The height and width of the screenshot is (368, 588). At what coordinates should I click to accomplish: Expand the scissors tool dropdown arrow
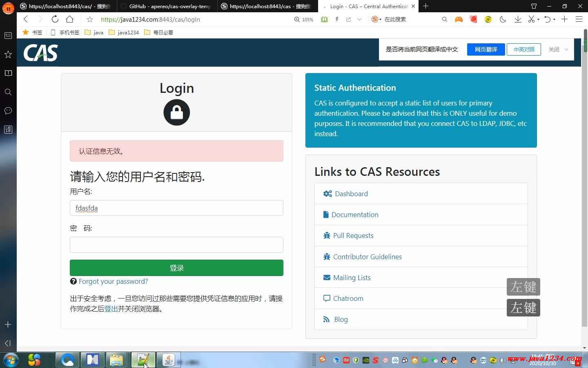click(x=538, y=19)
